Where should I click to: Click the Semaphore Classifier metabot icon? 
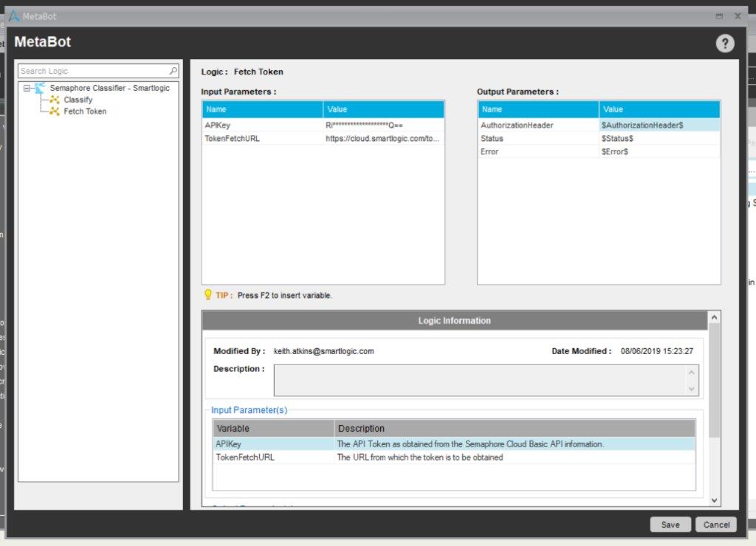tap(40, 88)
